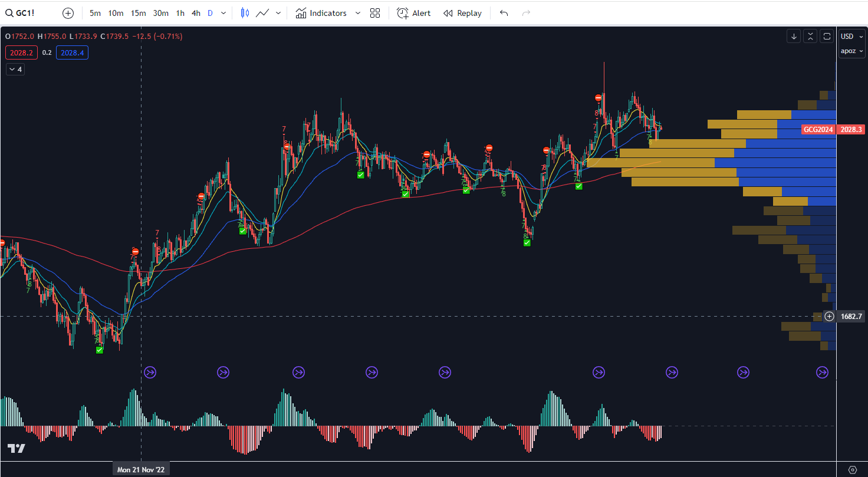
Task: Select the line chart style icon
Action: click(x=263, y=13)
